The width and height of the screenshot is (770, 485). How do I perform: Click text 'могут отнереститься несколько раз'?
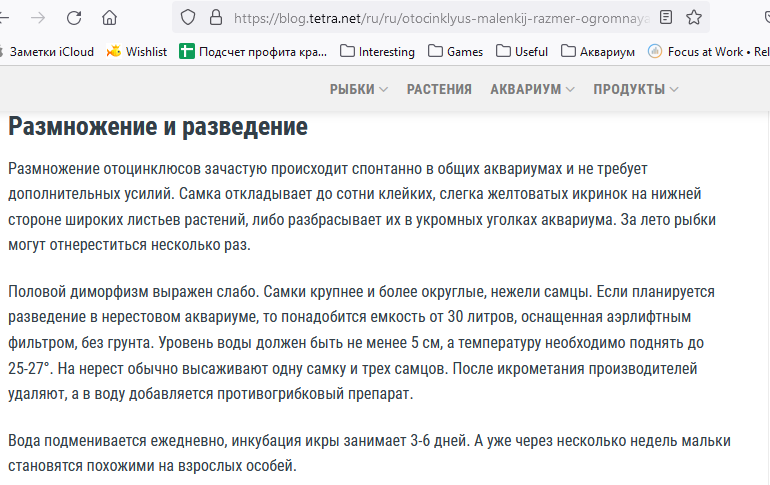(x=129, y=244)
